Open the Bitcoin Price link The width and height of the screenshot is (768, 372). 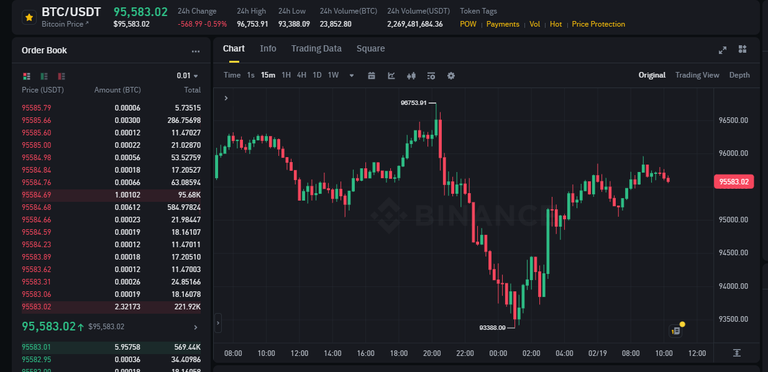65,23
